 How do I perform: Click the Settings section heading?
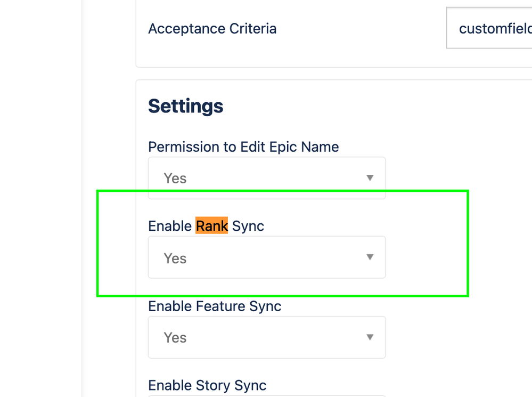point(185,106)
